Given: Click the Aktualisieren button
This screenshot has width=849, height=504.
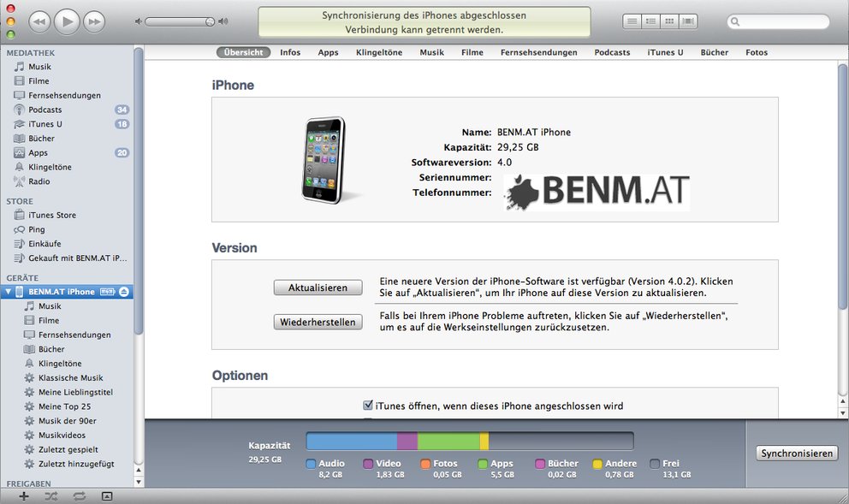Looking at the screenshot, I should pos(318,288).
